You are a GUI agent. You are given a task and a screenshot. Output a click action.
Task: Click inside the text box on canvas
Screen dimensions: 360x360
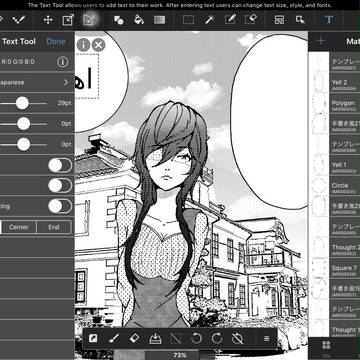point(86,76)
